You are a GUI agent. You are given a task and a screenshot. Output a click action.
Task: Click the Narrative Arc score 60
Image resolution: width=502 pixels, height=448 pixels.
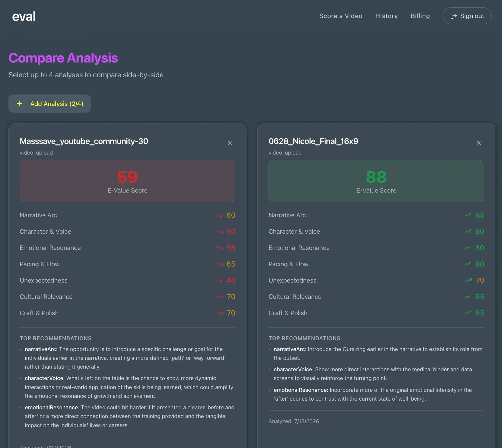[x=231, y=215]
